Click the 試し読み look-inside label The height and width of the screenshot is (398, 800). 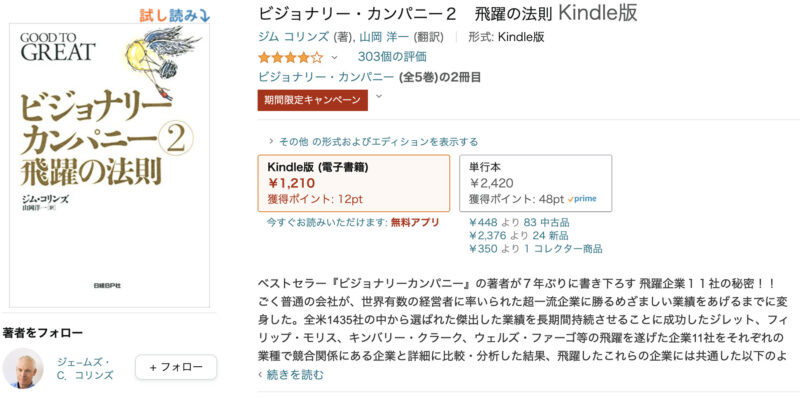(174, 16)
